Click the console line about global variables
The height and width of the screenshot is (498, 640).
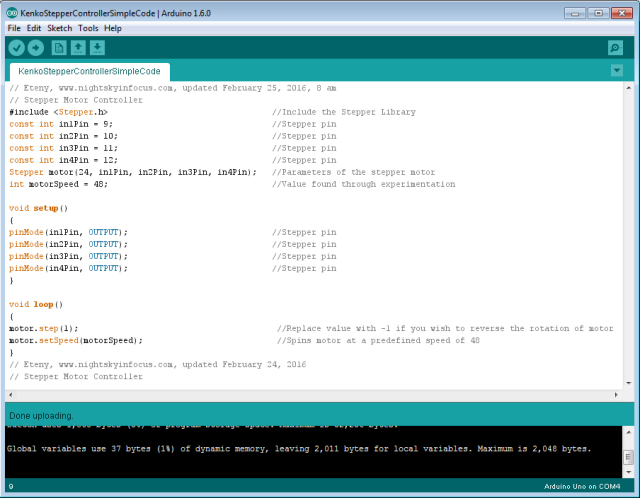tap(298, 449)
